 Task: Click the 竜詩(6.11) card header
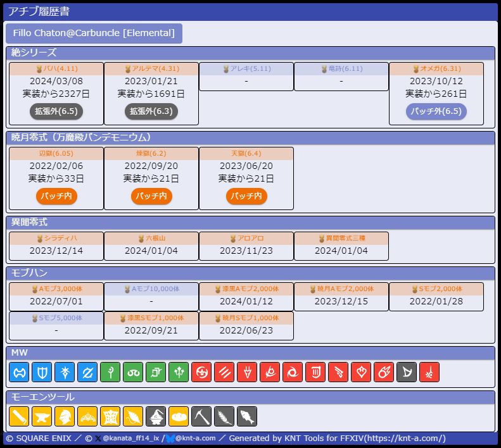coord(341,69)
